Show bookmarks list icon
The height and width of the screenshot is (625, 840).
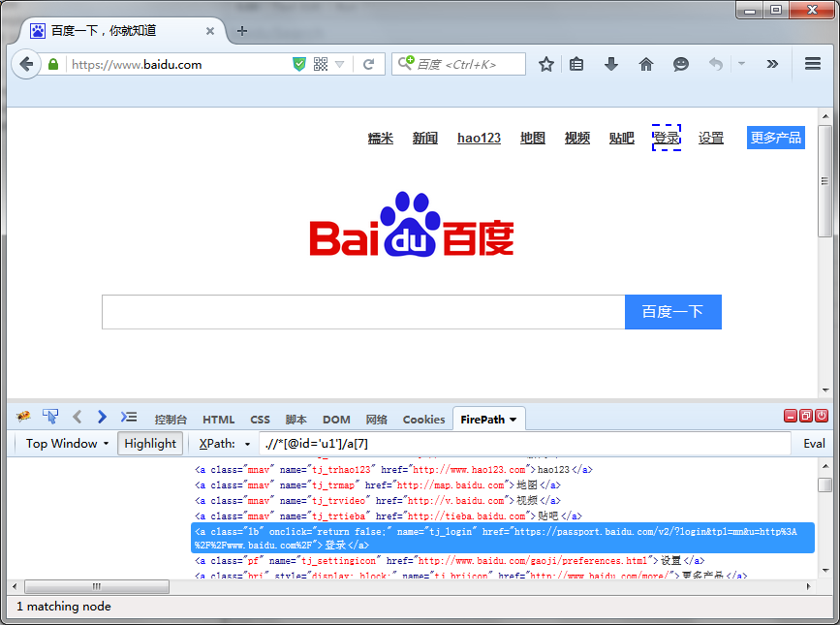point(576,64)
